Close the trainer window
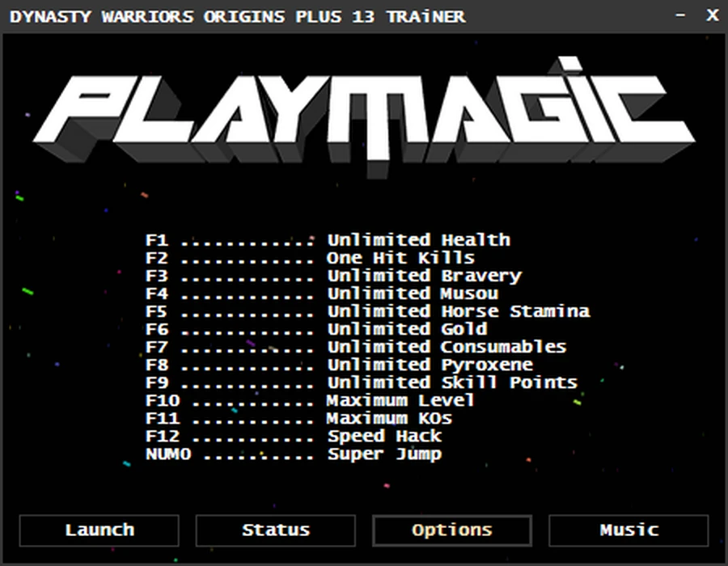The height and width of the screenshot is (566, 728). pyautogui.click(x=712, y=15)
